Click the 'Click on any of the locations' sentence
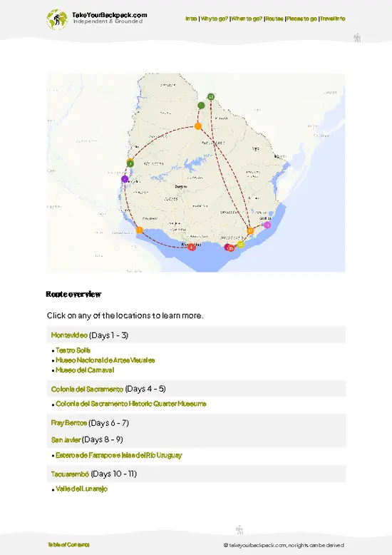The width and height of the screenshot is (392, 555). click(x=125, y=315)
